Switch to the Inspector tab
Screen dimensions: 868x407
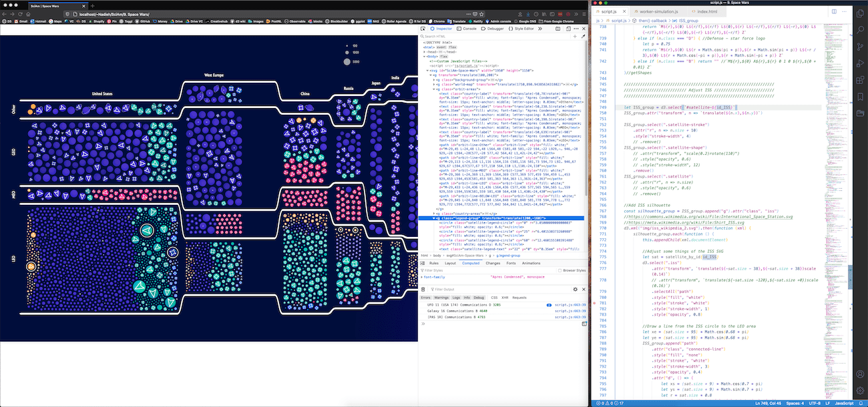point(442,29)
